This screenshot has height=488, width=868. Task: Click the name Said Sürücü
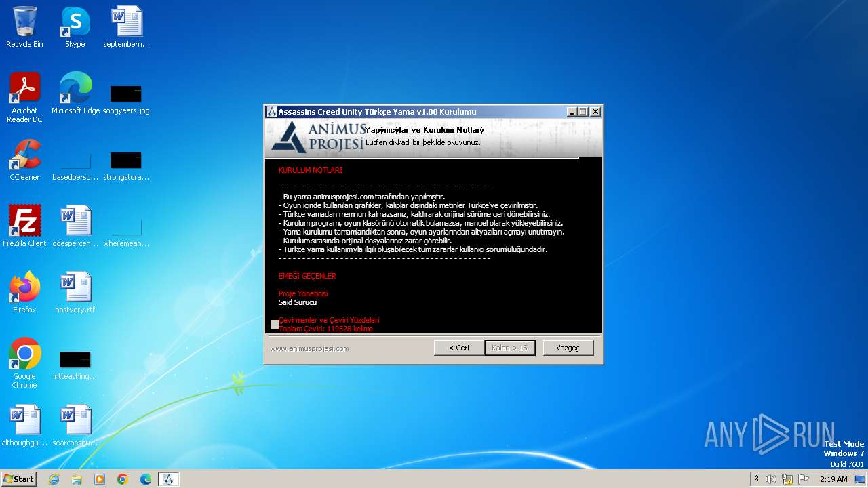click(x=298, y=302)
